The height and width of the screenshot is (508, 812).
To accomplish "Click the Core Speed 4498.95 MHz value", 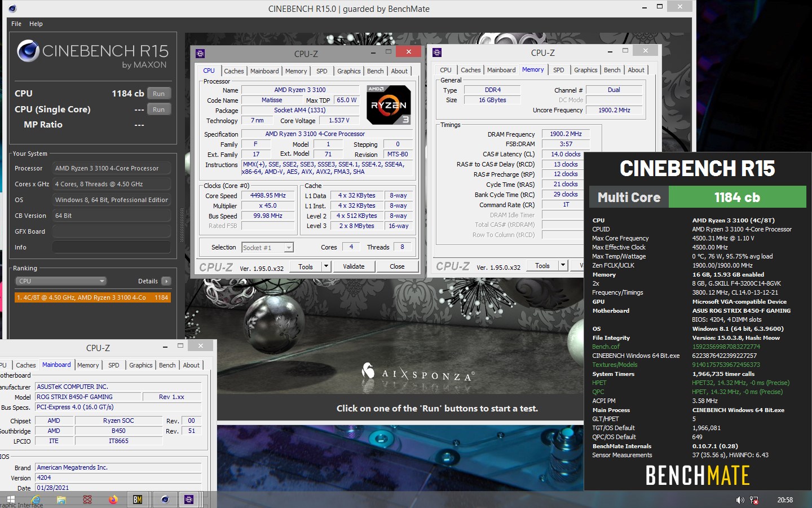I will pos(268,195).
